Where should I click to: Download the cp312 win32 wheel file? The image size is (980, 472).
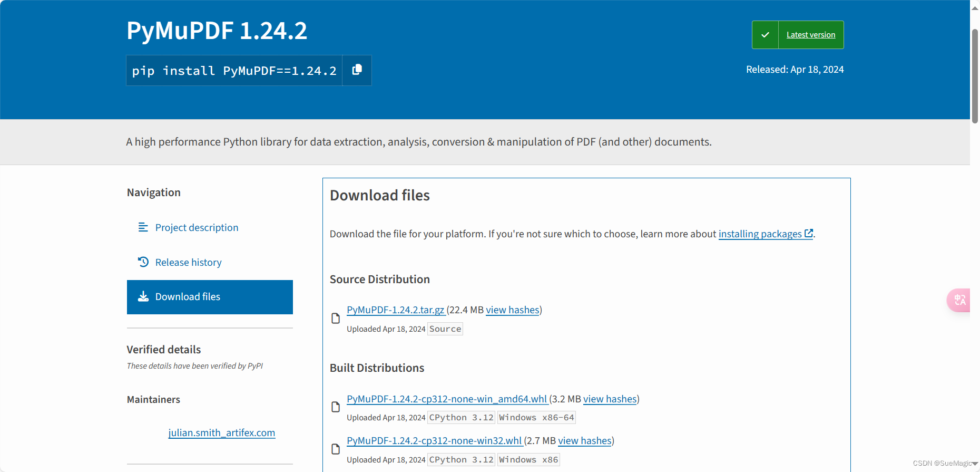434,440
